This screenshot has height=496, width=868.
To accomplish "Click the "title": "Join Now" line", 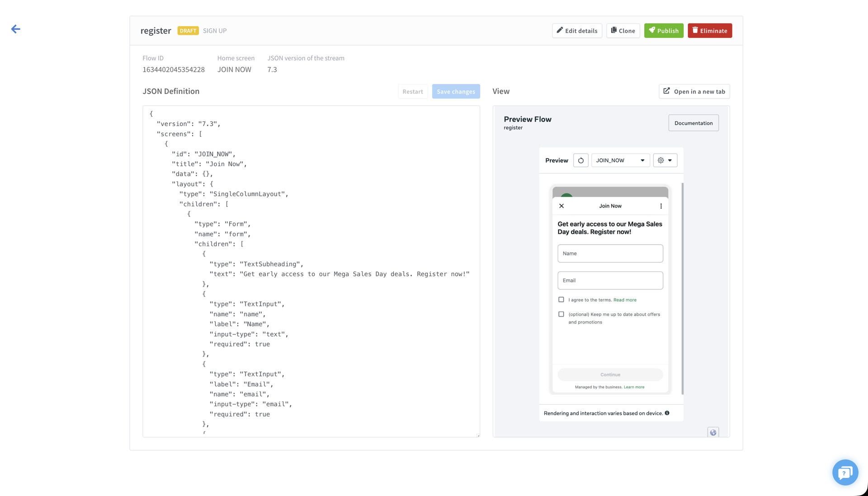I will pyautogui.click(x=209, y=164).
